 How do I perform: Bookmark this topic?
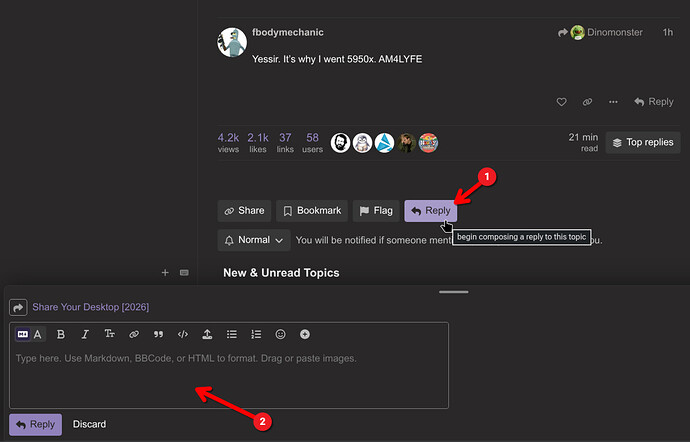pos(313,211)
